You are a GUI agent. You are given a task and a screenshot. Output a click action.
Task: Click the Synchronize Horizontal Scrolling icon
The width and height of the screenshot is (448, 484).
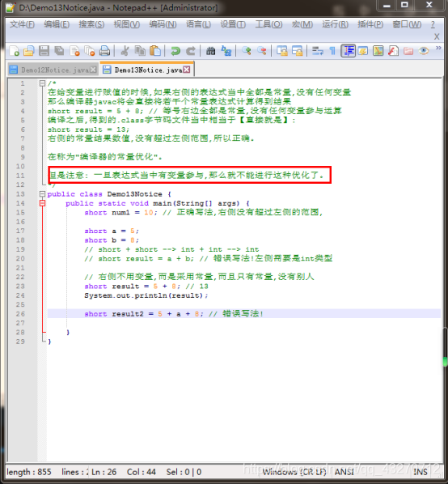coord(297,51)
